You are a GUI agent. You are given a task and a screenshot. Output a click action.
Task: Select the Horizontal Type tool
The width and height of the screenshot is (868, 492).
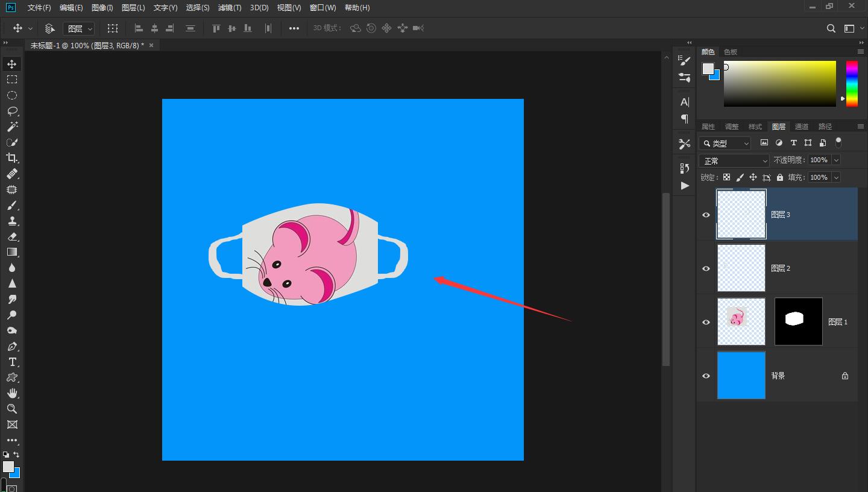pyautogui.click(x=11, y=362)
